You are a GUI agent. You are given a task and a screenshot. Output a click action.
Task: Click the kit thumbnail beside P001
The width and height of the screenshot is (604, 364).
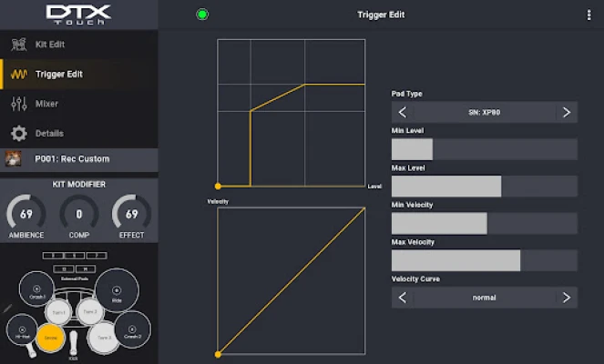[13, 159]
